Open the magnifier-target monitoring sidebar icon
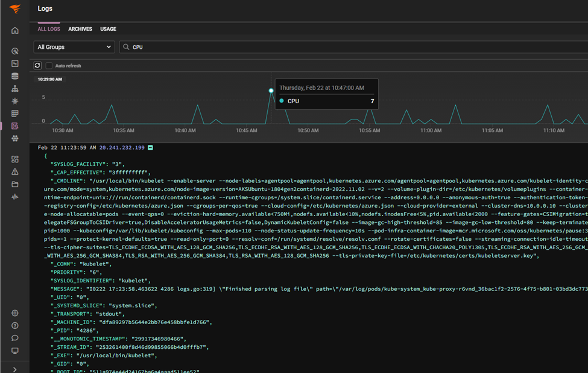588x373 pixels. pyautogui.click(x=15, y=51)
